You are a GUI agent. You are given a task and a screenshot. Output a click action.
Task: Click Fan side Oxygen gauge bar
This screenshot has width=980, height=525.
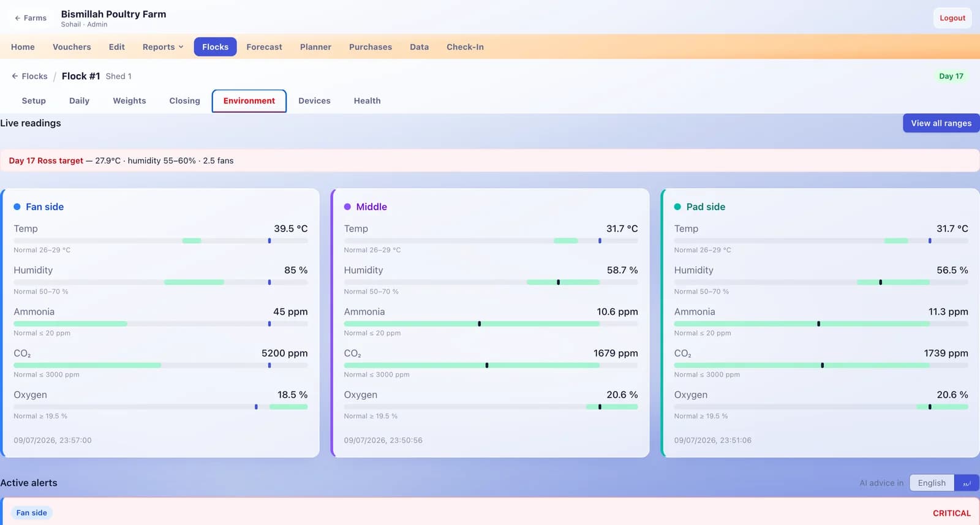point(160,407)
